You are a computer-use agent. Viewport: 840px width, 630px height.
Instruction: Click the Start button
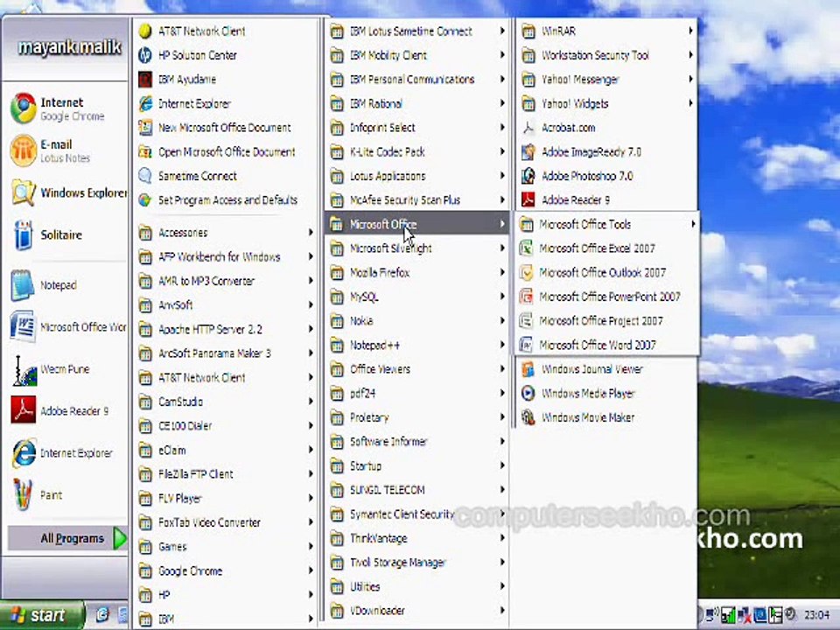(x=42, y=615)
